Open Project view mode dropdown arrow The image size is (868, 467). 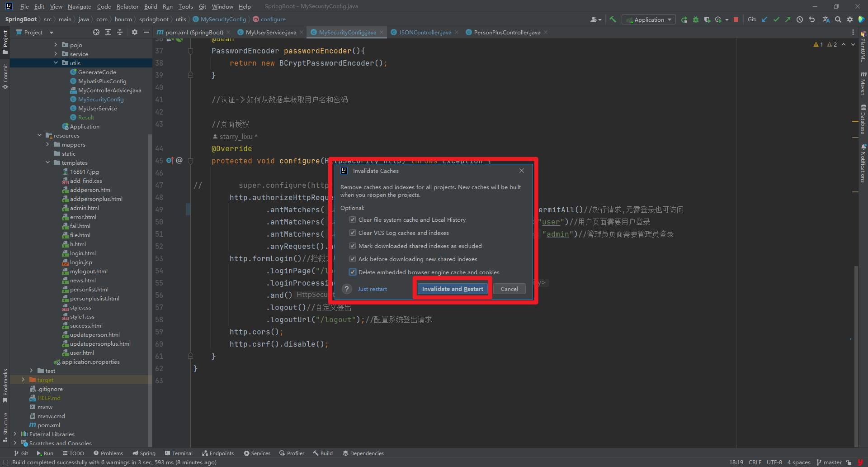[x=52, y=33]
